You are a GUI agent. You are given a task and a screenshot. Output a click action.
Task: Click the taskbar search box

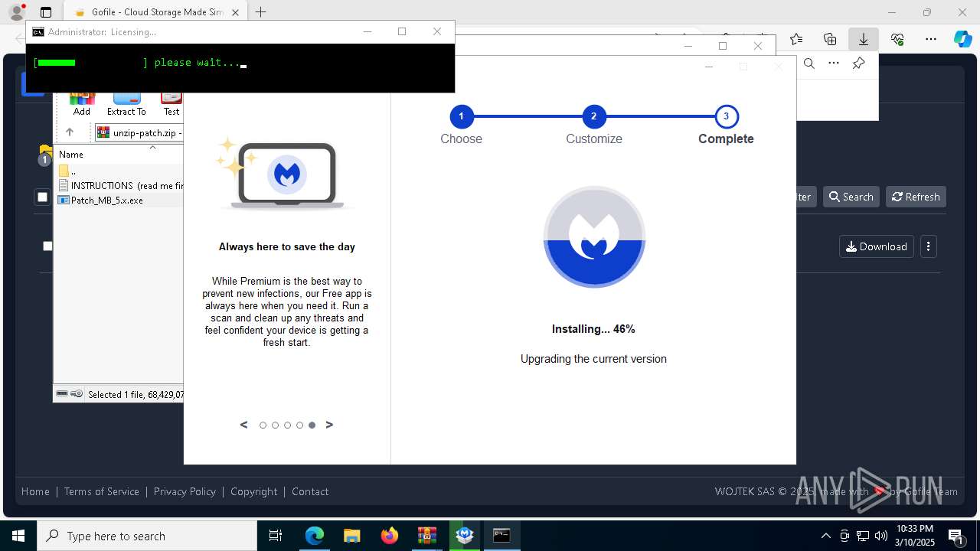147,536
